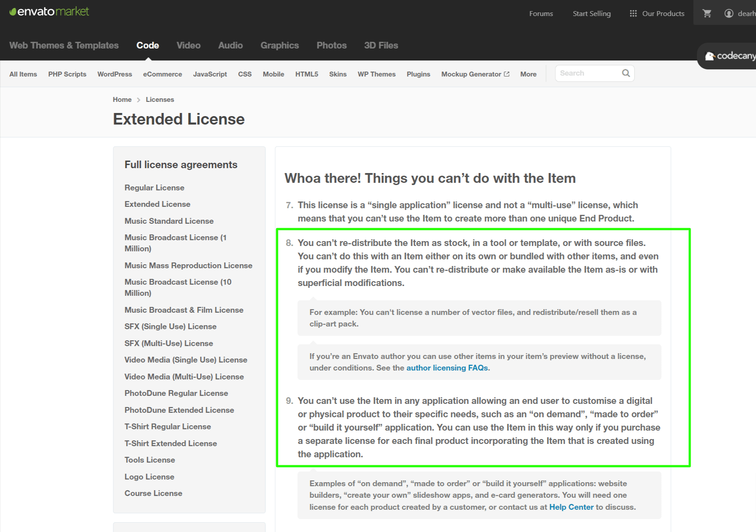The image size is (756, 532).
Task: Open Skins category
Action: [x=338, y=74]
